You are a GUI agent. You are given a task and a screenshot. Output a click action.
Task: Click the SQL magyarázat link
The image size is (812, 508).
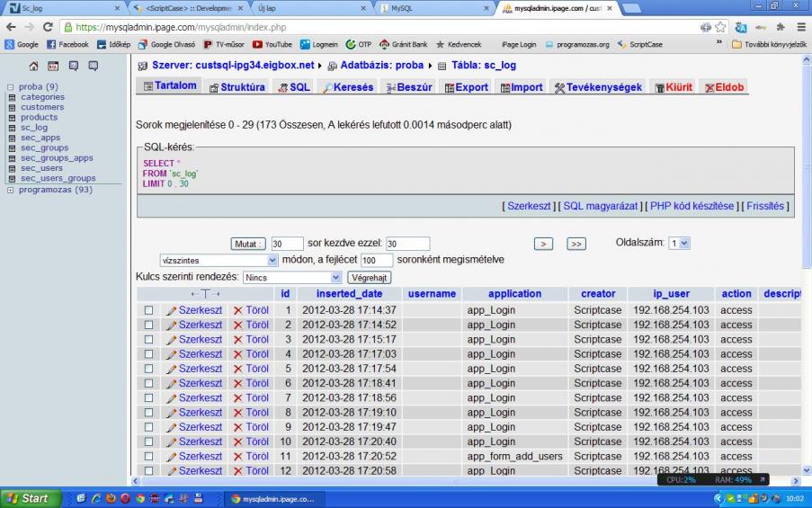click(600, 206)
